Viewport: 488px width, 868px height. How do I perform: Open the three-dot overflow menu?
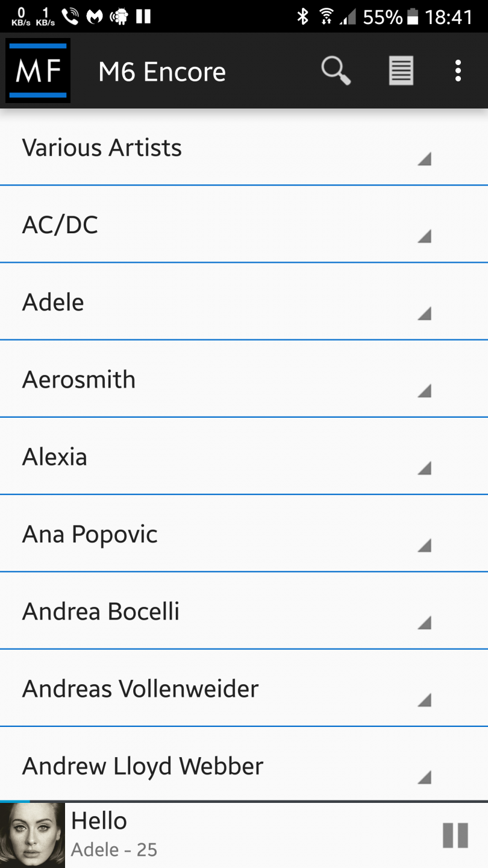coord(458,71)
